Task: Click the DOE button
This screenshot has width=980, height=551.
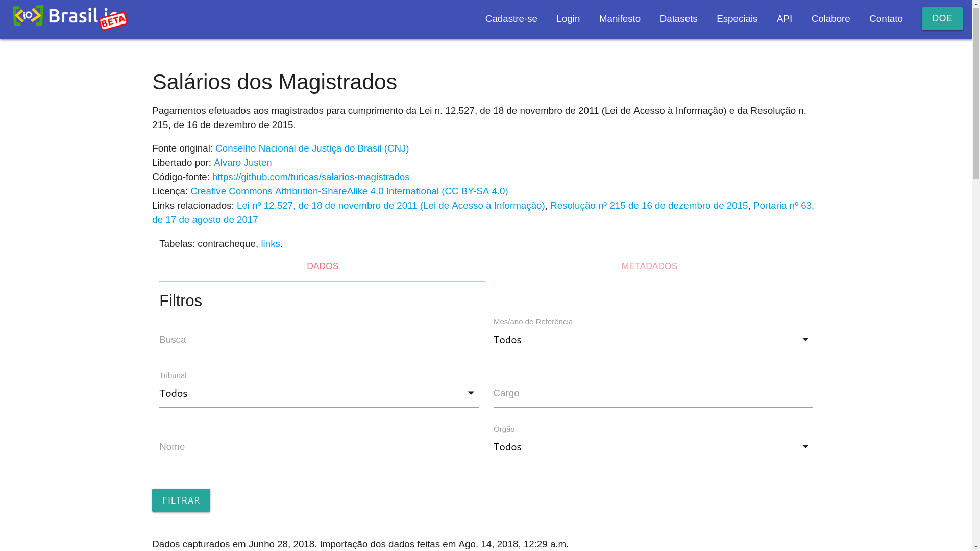Action: point(941,19)
